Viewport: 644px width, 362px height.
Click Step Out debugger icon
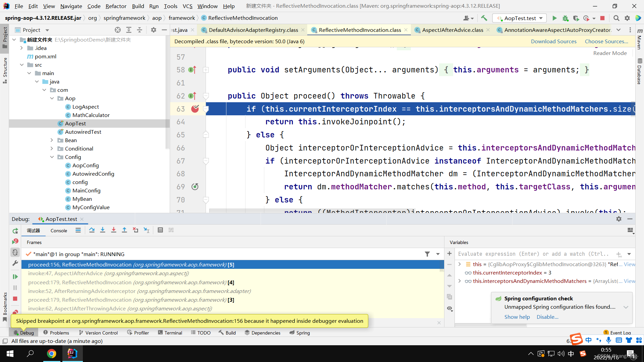[124, 230]
